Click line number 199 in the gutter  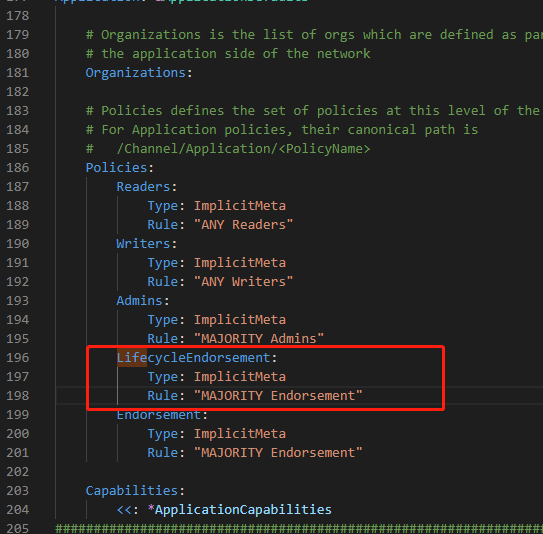coord(18,415)
